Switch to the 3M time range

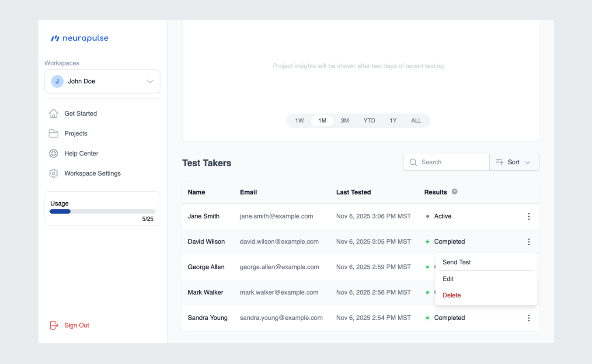click(x=345, y=121)
